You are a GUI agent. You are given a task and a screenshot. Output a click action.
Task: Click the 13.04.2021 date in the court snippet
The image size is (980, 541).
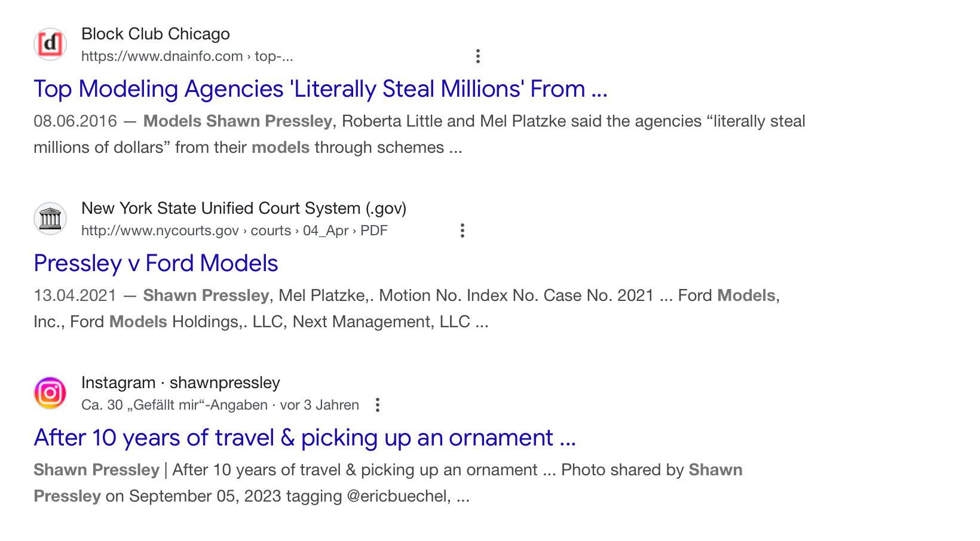pyautogui.click(x=75, y=296)
